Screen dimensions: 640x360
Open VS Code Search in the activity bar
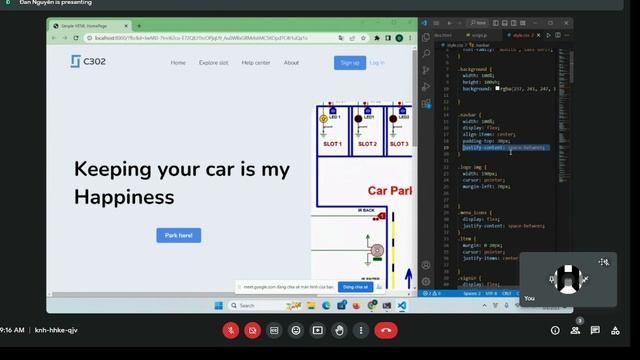pos(426,53)
